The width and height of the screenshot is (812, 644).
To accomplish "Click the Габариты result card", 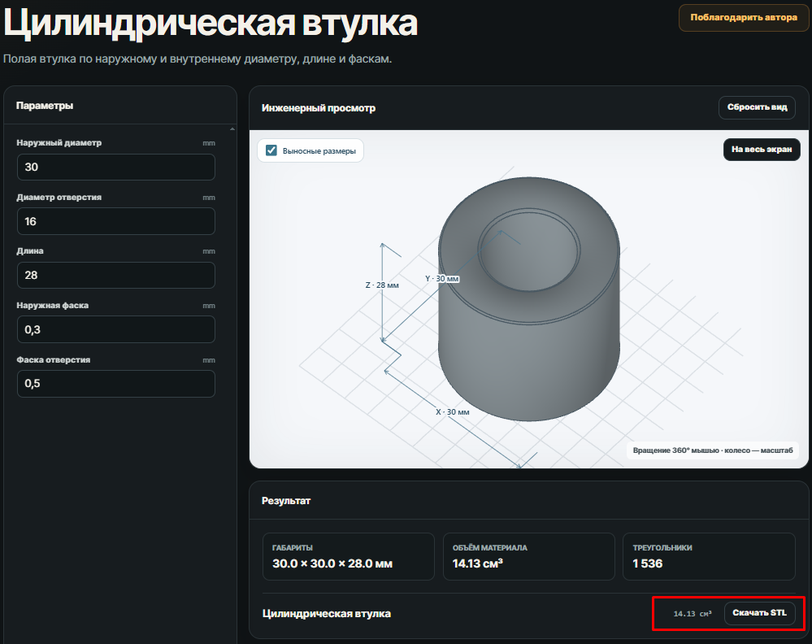I will coord(349,556).
